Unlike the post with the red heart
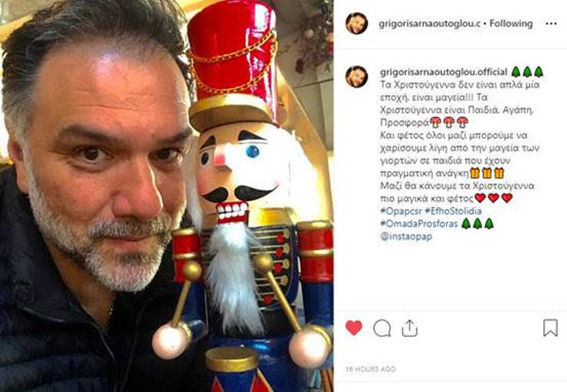 click(x=353, y=328)
